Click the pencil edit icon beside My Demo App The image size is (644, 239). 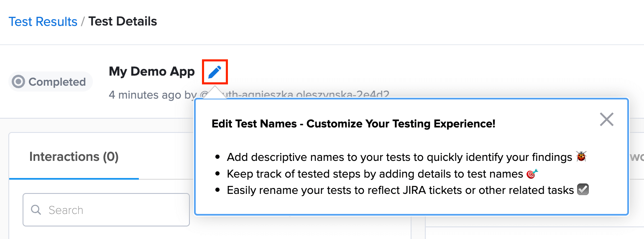pyautogui.click(x=215, y=72)
